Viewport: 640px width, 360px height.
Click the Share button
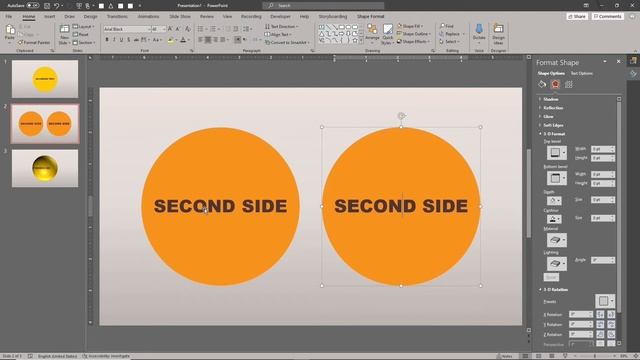[577, 16]
